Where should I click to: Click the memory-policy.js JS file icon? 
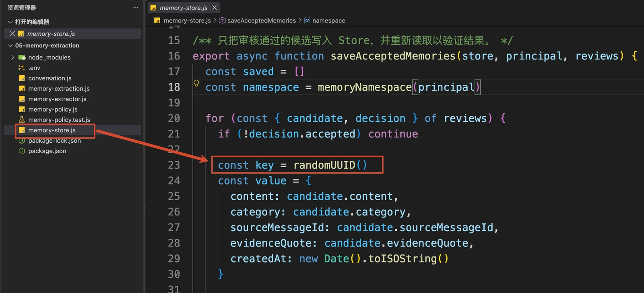22,109
